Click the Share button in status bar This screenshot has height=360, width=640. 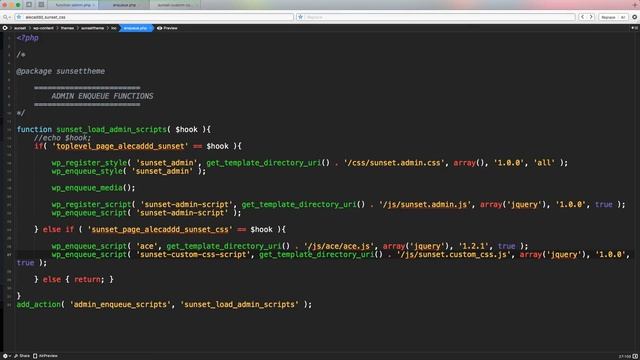22,356
